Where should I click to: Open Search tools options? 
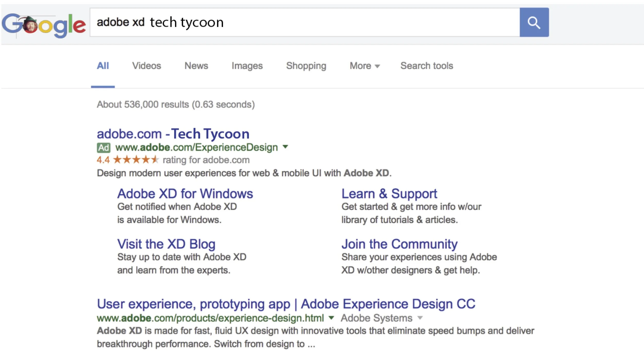click(x=427, y=66)
